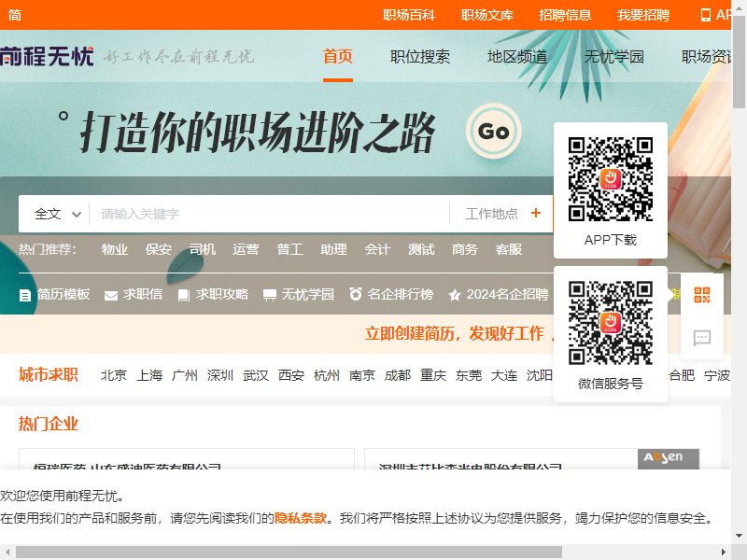Select the 职场资讯 navigation tab
This screenshot has width=747, height=560.
707,57
